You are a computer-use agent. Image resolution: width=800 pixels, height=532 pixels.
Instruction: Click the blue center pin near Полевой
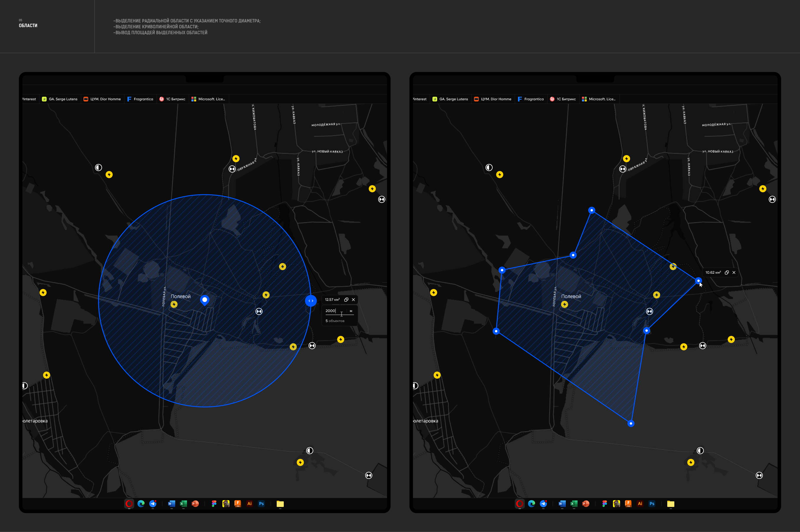point(205,300)
